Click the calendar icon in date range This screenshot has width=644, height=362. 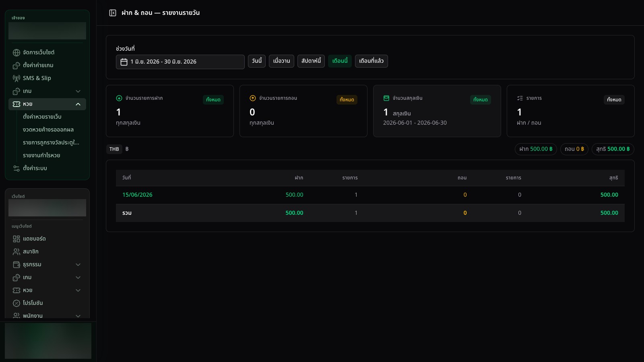coord(124,62)
